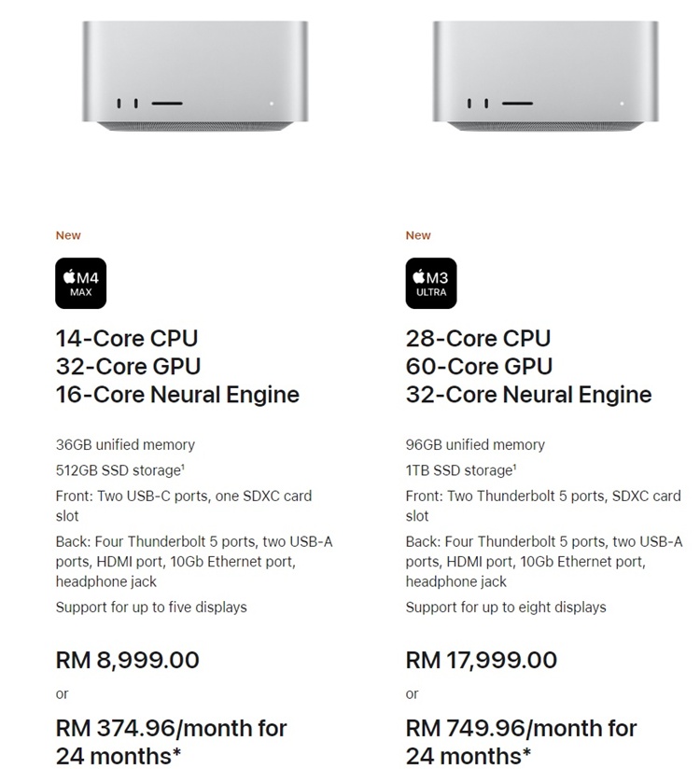Click the 28-Core CPU heading

click(478, 339)
